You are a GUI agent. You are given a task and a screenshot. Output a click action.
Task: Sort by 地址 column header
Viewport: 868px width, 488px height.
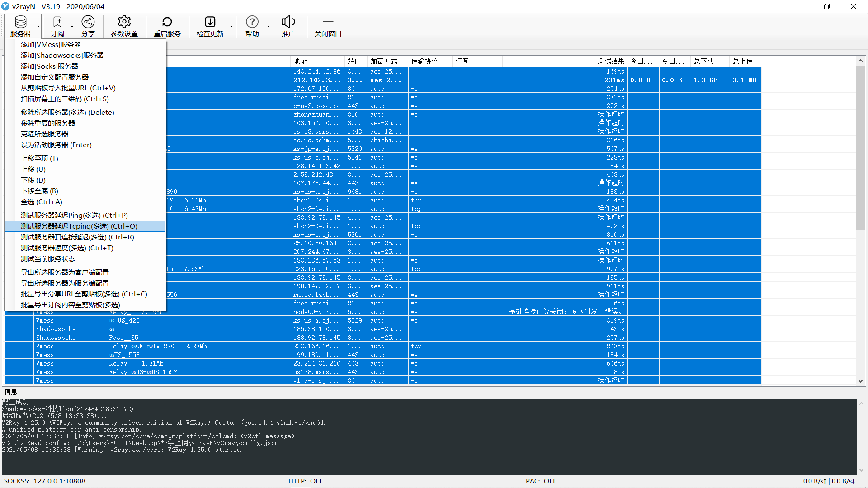[x=318, y=61]
